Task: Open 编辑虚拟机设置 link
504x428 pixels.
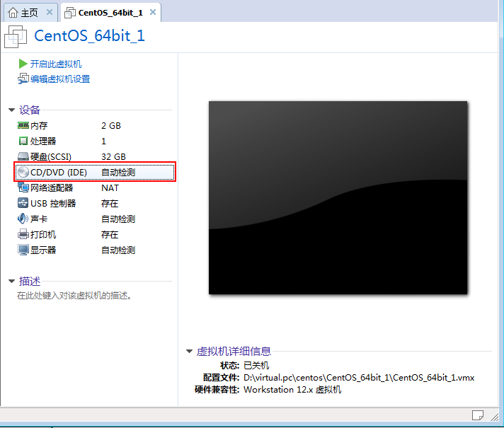Action: tap(60, 79)
